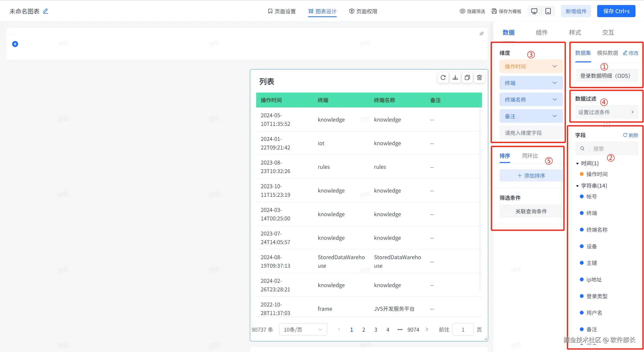Switch to 页面权限 tab
This screenshot has width=644, height=352.
(363, 11)
